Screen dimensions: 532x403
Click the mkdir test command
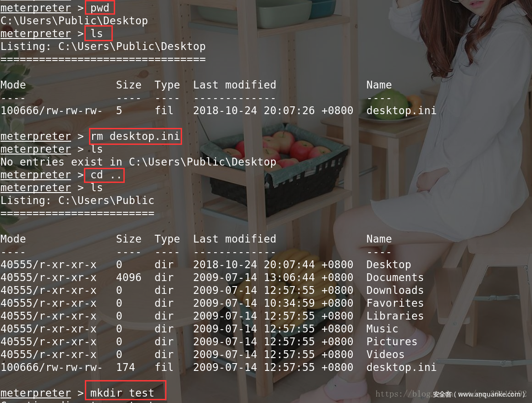tap(122, 393)
